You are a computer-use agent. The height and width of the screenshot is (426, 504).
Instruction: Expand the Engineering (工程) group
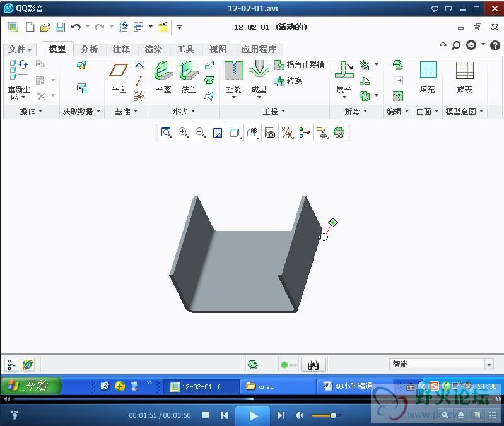[274, 111]
